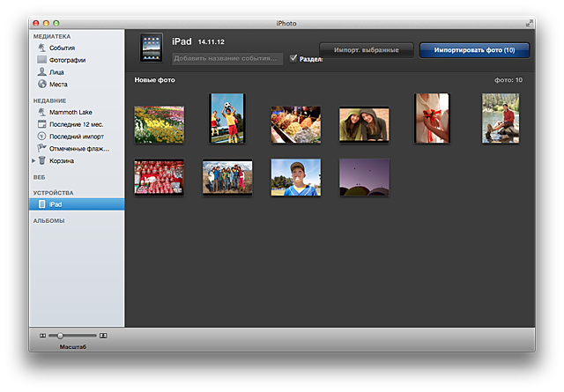Adjust the Масштаб zoom slider knob

click(60, 336)
